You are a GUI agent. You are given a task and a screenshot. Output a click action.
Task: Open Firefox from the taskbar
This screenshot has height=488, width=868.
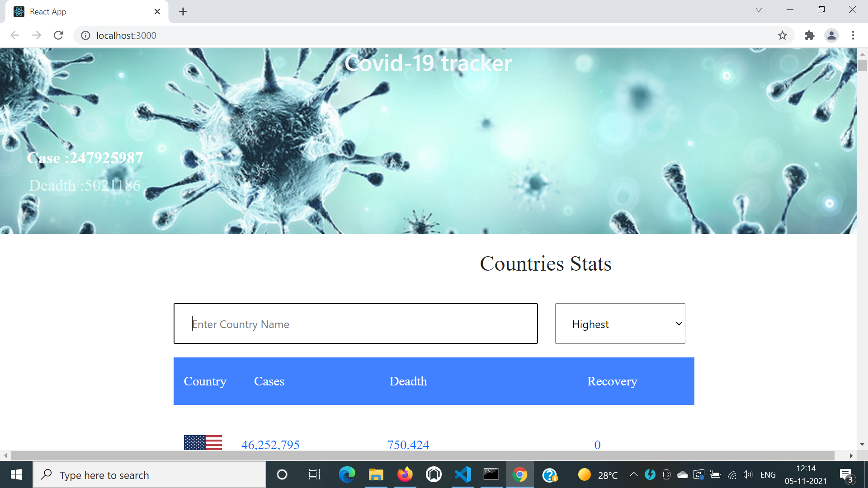405,474
